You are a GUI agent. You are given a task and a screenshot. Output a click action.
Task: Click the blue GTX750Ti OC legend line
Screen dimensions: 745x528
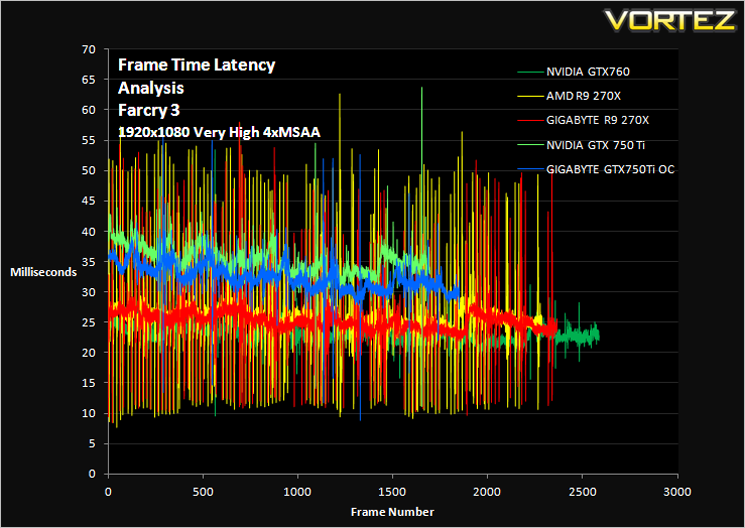point(530,170)
